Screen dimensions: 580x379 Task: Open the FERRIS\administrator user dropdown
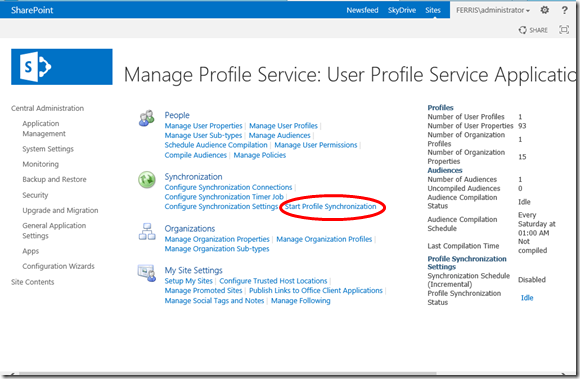pyautogui.click(x=493, y=10)
